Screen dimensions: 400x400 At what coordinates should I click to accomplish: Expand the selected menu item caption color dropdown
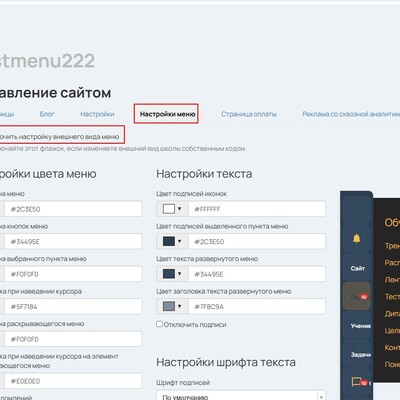tap(172, 241)
